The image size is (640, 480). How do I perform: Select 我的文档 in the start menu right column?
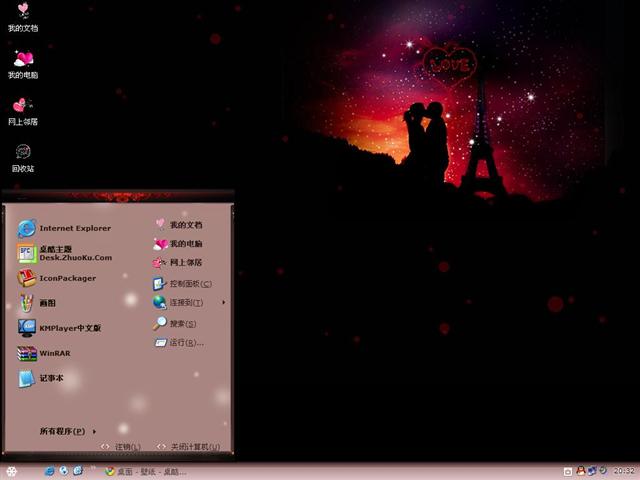[178, 224]
